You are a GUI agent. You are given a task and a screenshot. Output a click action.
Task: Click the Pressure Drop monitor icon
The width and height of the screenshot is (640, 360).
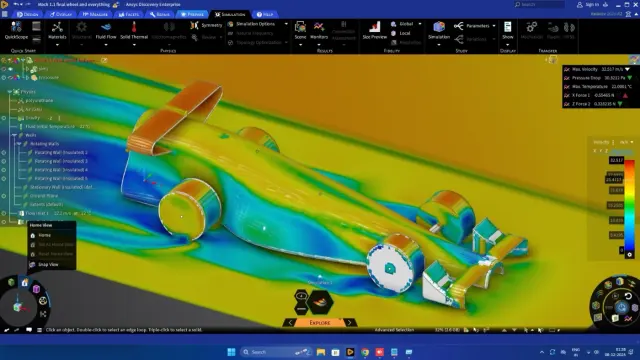(567, 78)
